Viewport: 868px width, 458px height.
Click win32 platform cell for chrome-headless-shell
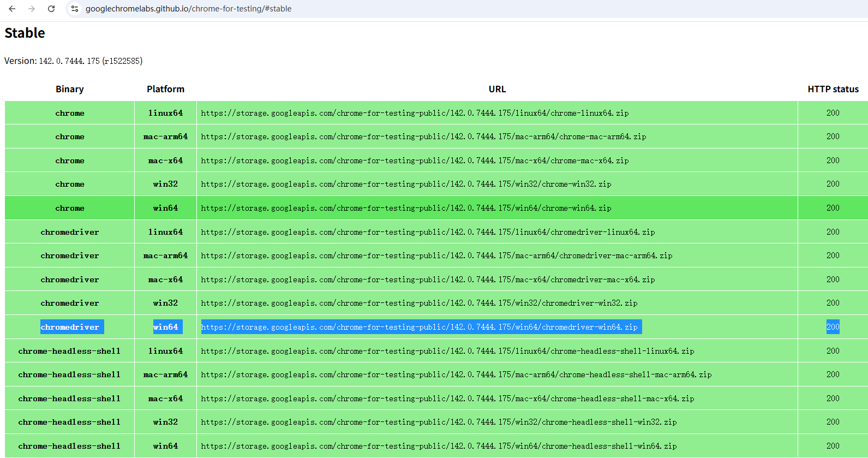[165, 422]
